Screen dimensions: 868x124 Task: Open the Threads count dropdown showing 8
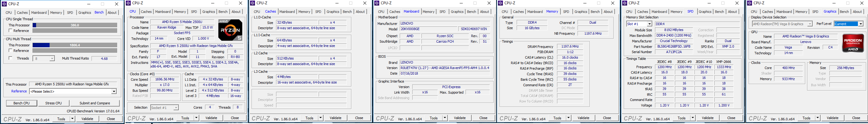tap(52, 58)
